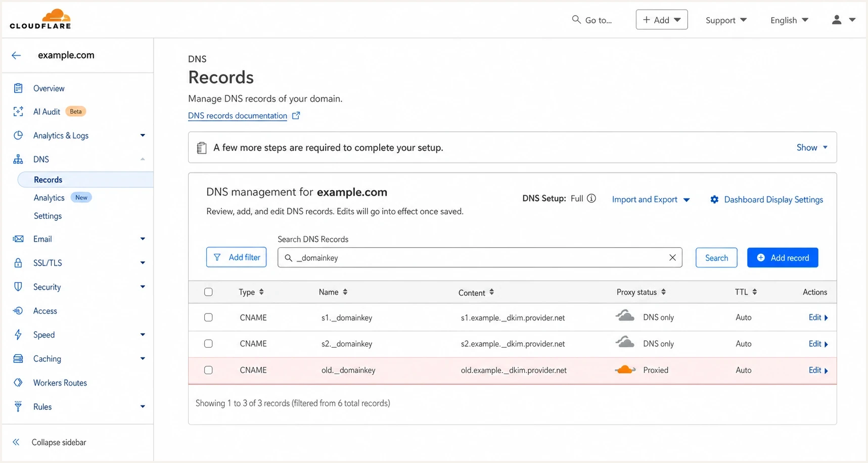Open DNS Analytics submenu item
The image size is (868, 463).
point(49,198)
